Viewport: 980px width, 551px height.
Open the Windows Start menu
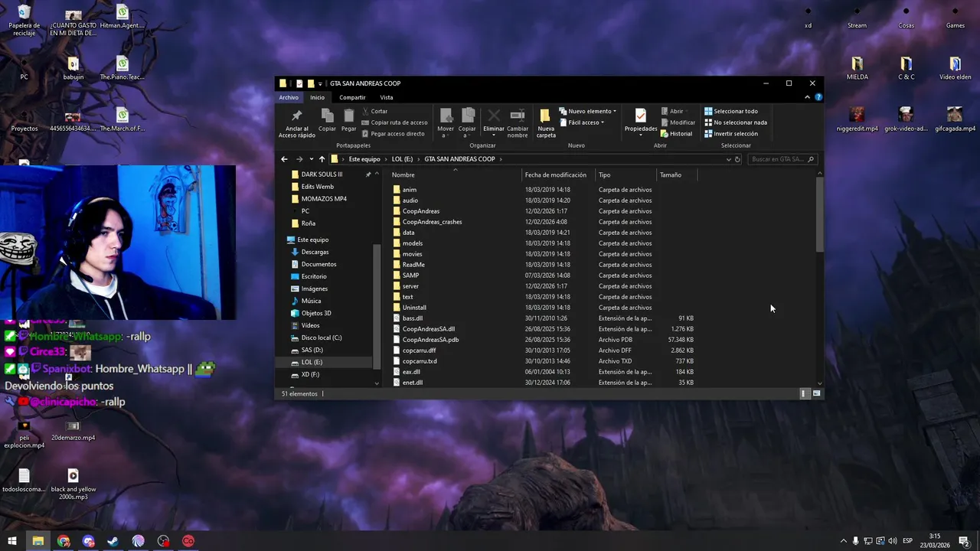[12, 541]
